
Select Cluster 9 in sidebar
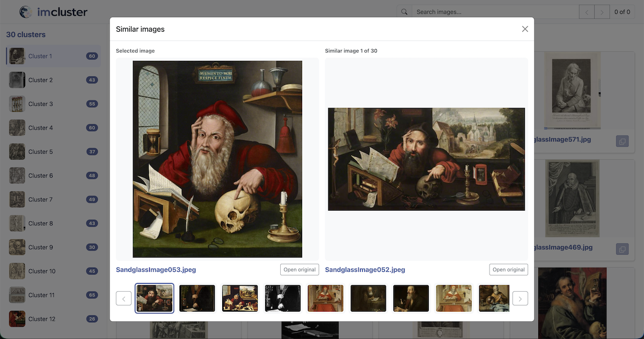[53, 247]
